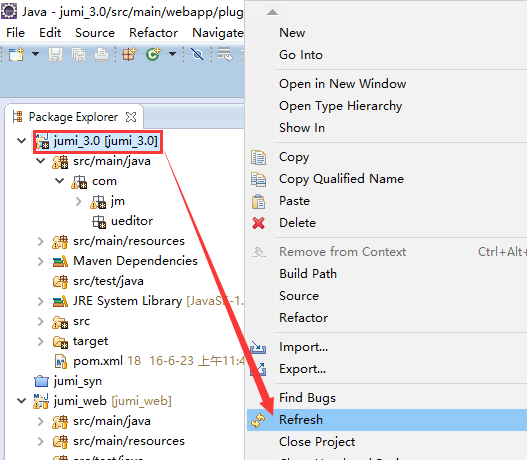This screenshot has width=527, height=460.
Task: Click the Paste clipboard icon
Action: 258,201
